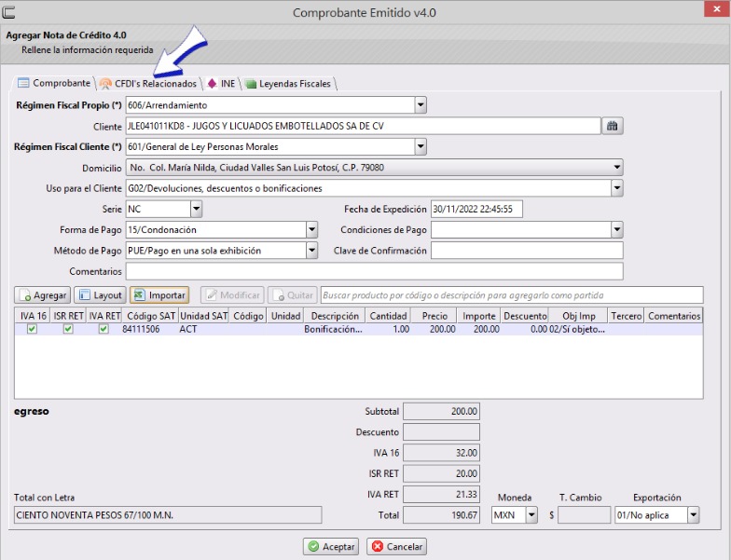Expand the Régimen Fiscal Cliente dropdown

coord(421,147)
